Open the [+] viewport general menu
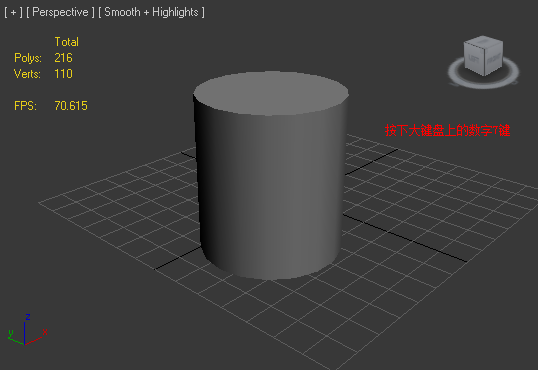538x370 pixels. coord(13,12)
